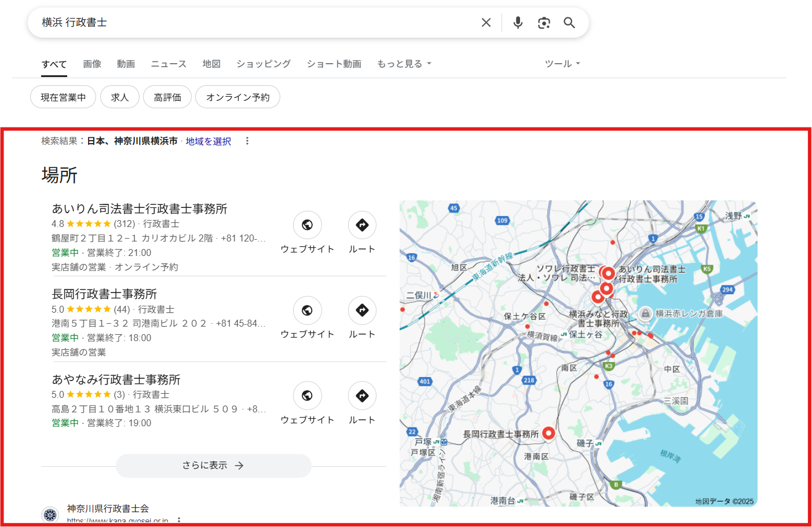Screen dimensions: 812x527
Task: Click the 5.0 rating with (3) reviews
Action: [88, 394]
